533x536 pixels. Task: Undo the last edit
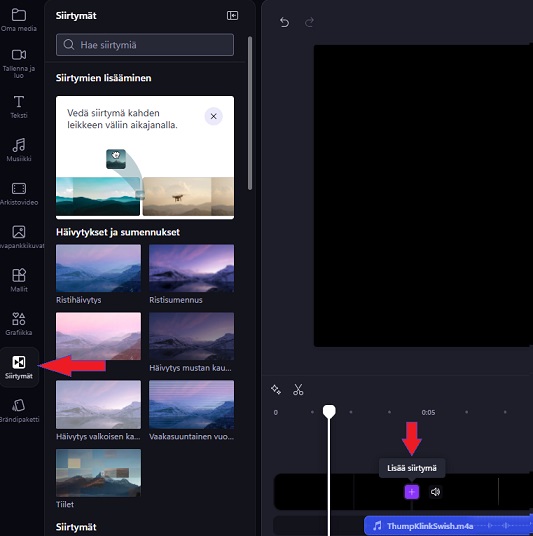tap(284, 22)
